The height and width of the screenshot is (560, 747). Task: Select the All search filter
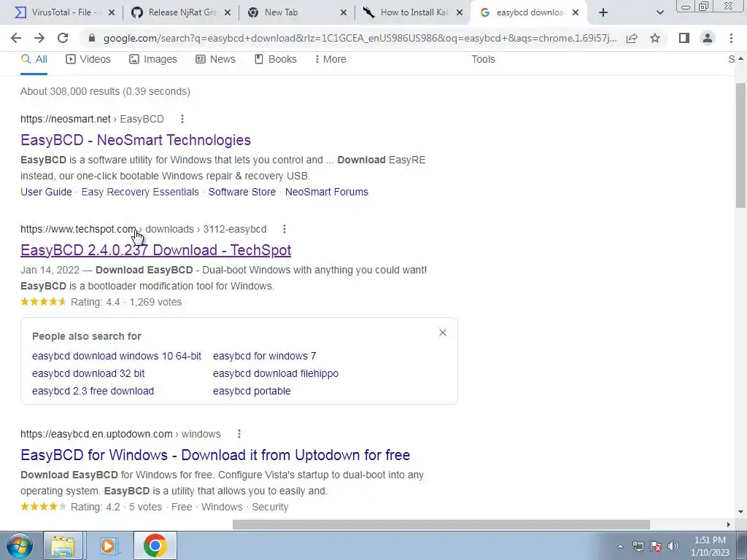pyautogui.click(x=34, y=60)
